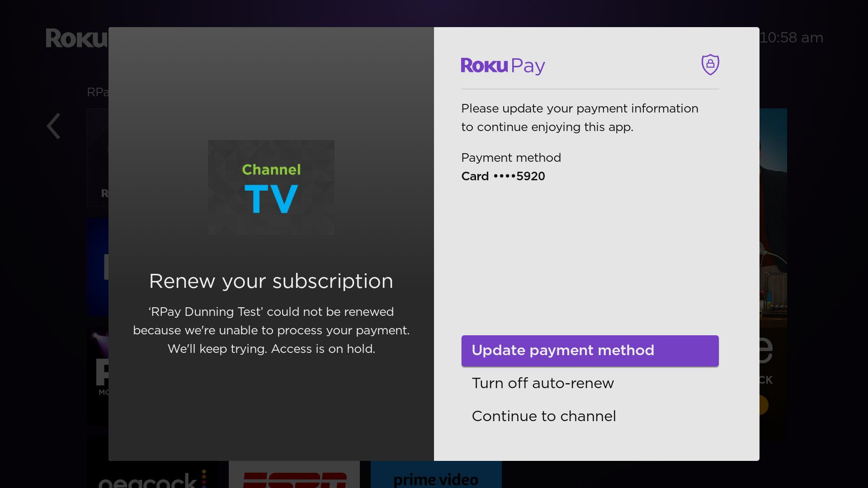The height and width of the screenshot is (488, 868).
Task: Enable payment retry by selecting Update payment method
Action: [x=590, y=351]
